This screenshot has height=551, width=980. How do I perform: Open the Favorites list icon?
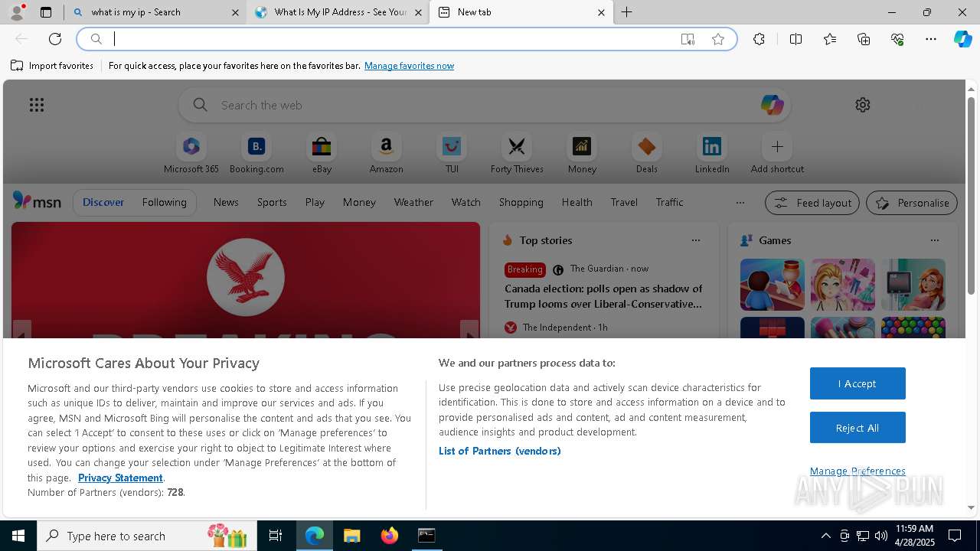(x=830, y=39)
